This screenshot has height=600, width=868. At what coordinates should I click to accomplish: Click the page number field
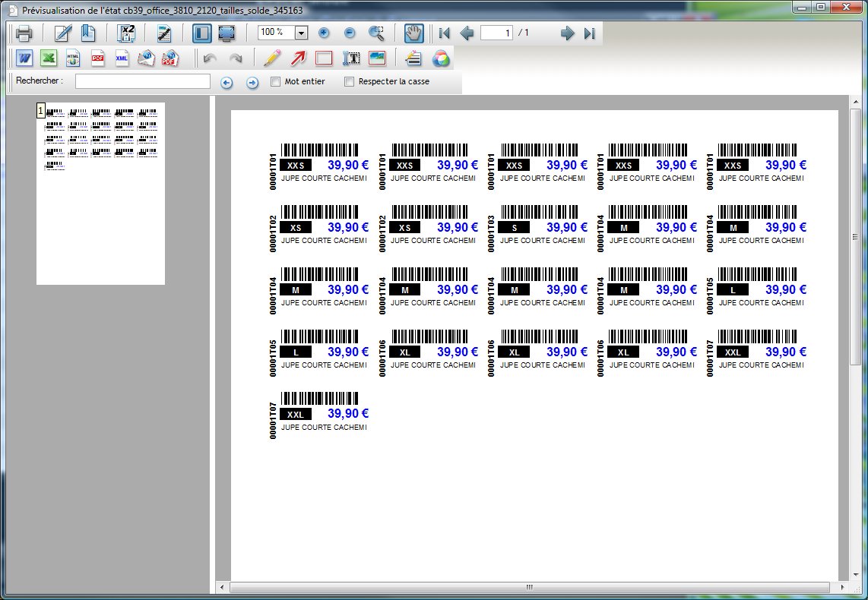[x=496, y=33]
